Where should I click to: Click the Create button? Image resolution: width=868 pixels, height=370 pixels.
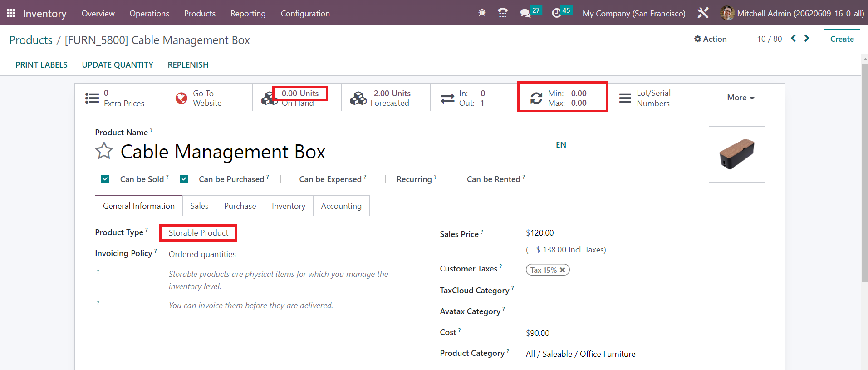point(842,39)
